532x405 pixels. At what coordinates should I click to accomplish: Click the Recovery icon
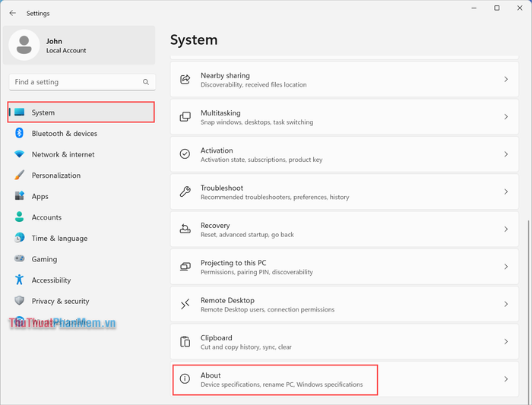pos(185,229)
